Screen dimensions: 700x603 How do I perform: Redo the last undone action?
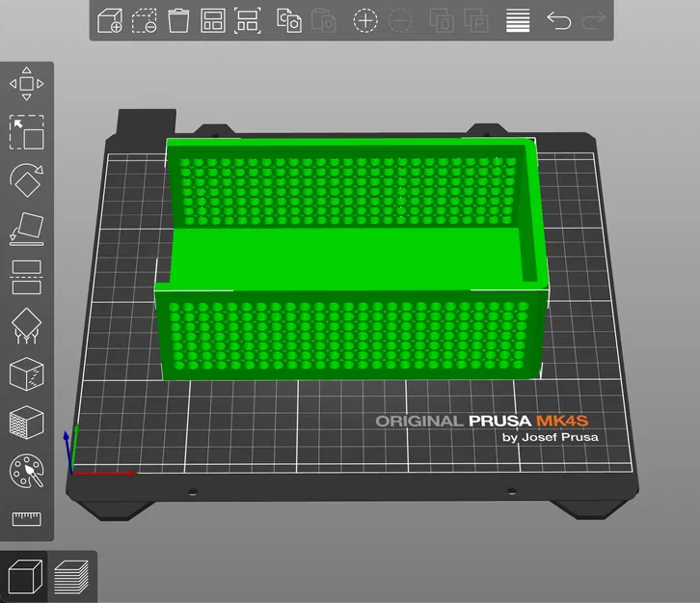click(593, 20)
